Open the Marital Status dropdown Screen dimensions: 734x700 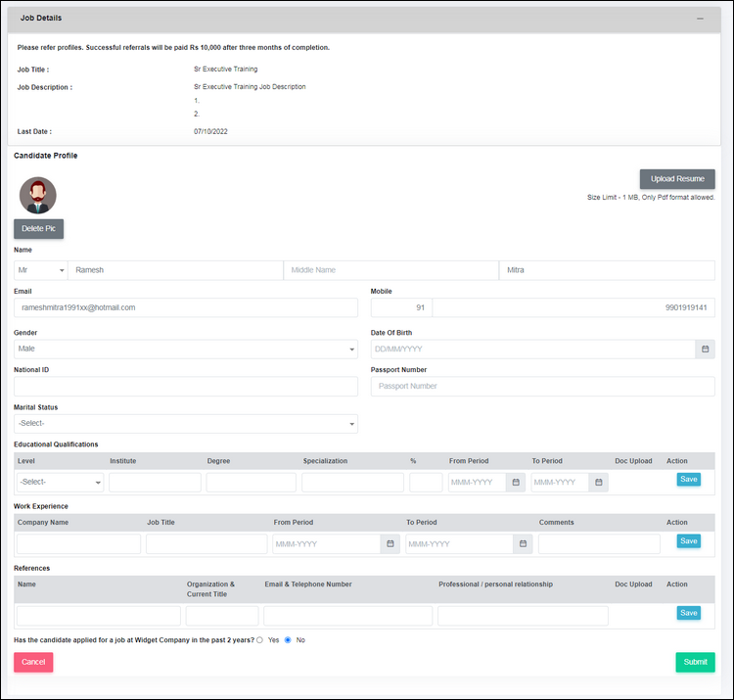(185, 424)
